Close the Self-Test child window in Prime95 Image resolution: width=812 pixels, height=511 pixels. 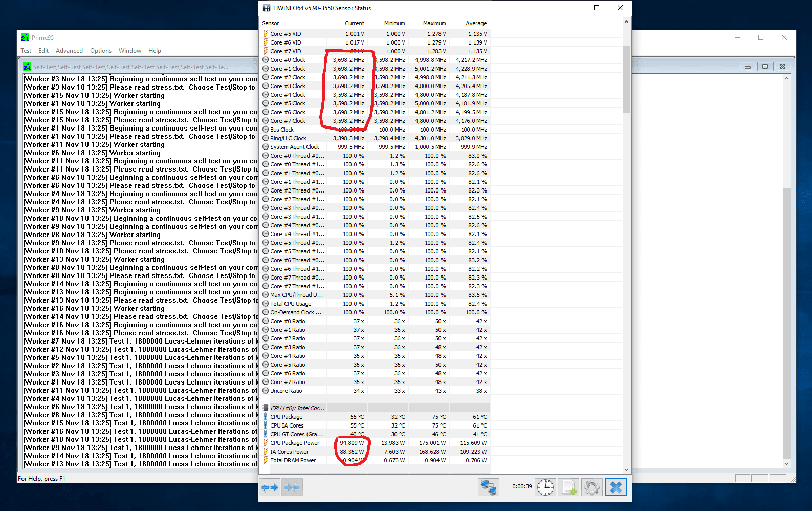(x=782, y=67)
